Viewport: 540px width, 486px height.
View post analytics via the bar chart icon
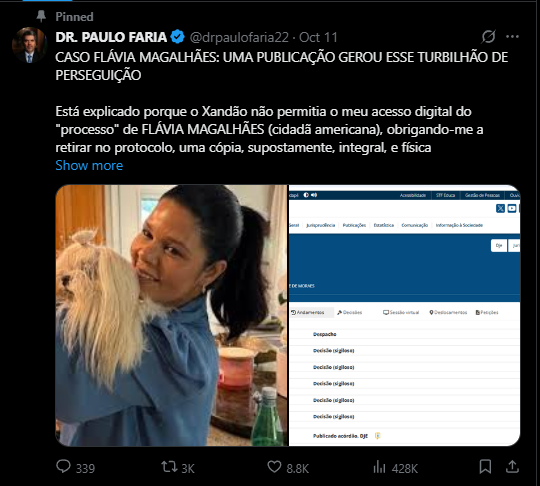click(379, 467)
